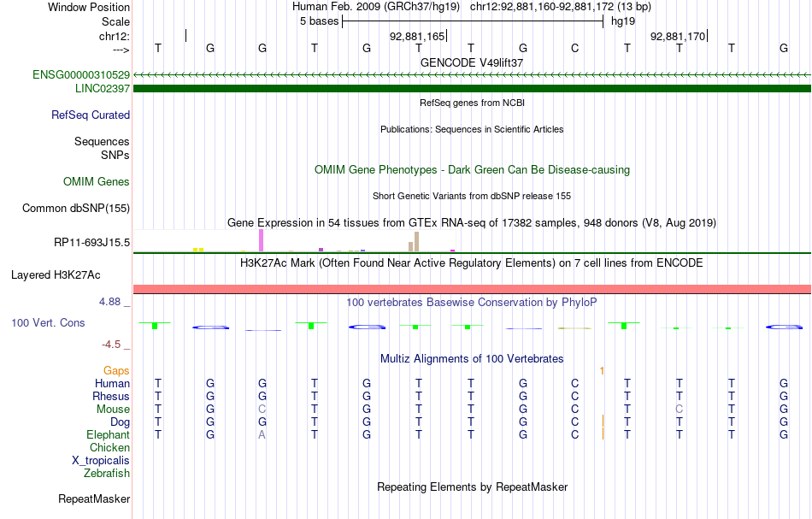This screenshot has height=519, width=812.
Task: Select the X_tropicalis alignment row label
Action: click(101, 461)
